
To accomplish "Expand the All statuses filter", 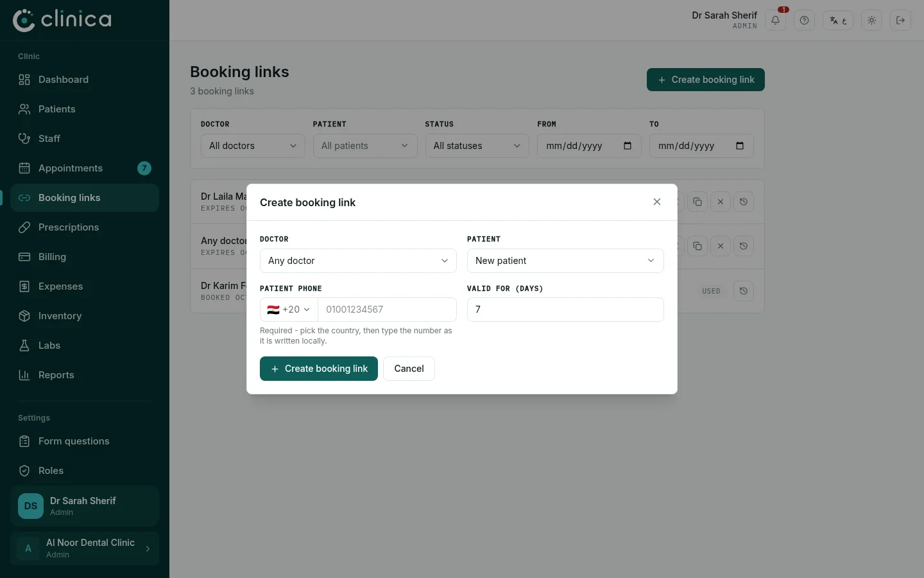I will point(477,146).
